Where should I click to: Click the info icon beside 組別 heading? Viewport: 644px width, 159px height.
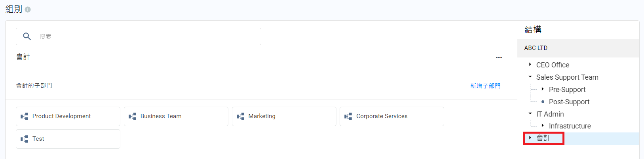[28, 10]
